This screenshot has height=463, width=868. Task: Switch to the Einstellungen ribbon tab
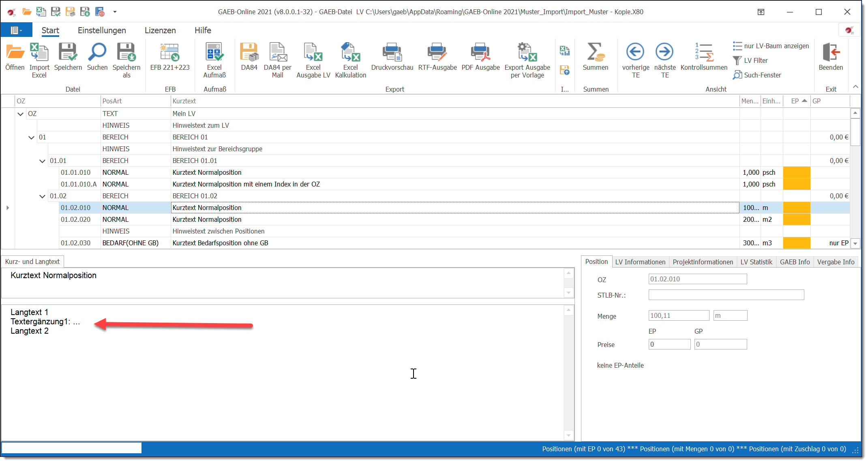click(x=102, y=30)
